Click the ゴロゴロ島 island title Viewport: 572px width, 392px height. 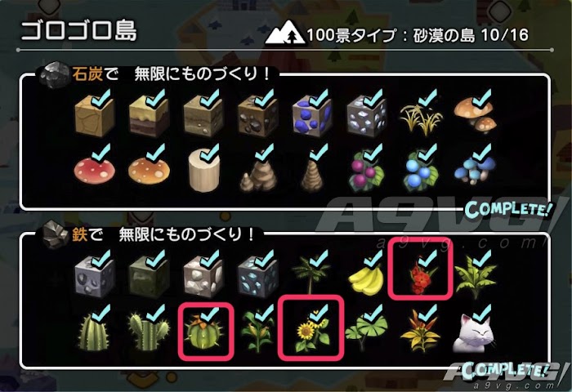[78, 30]
